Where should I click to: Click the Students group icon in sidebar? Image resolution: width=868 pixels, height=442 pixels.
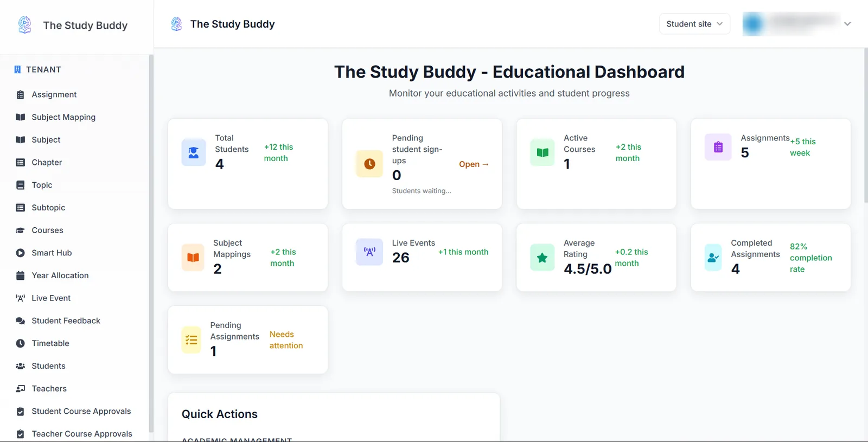click(x=20, y=366)
